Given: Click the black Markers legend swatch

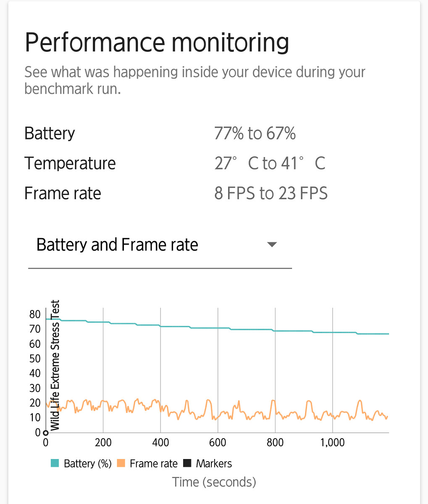Looking at the screenshot, I should coord(187,463).
